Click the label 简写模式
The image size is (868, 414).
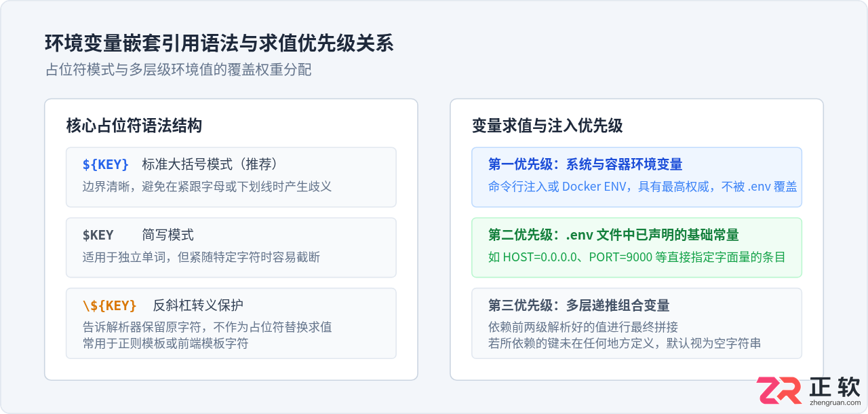click(x=168, y=235)
